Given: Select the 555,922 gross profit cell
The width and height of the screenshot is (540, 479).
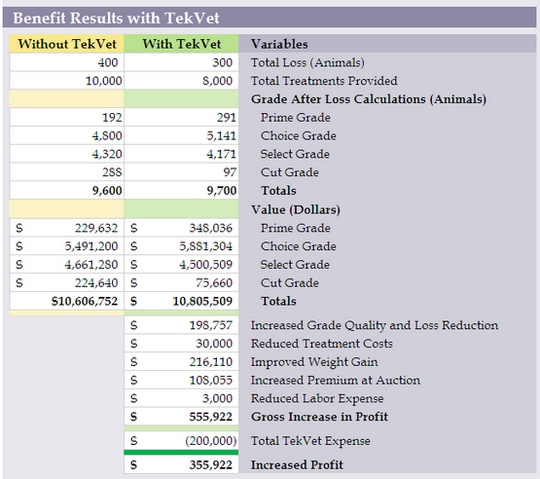Looking at the screenshot, I should pos(181,416).
